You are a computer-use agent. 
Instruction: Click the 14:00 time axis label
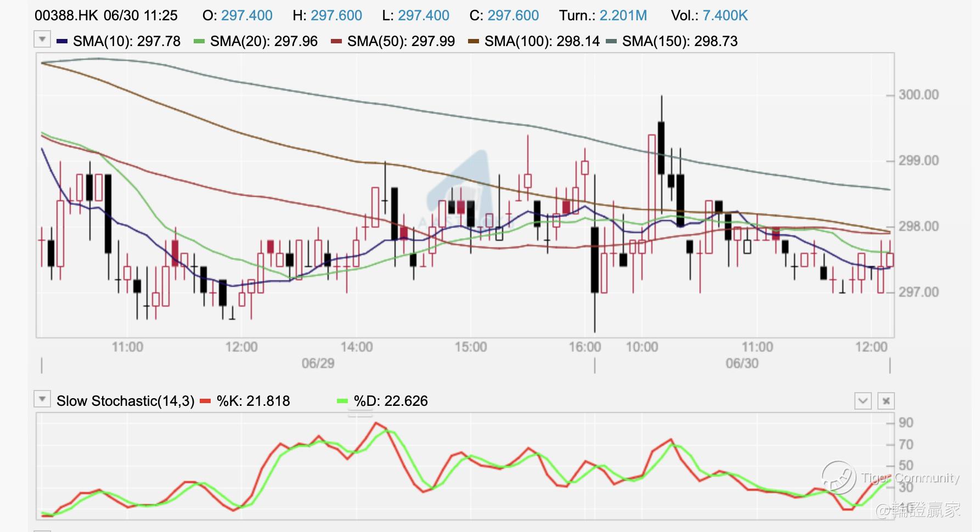tap(357, 347)
